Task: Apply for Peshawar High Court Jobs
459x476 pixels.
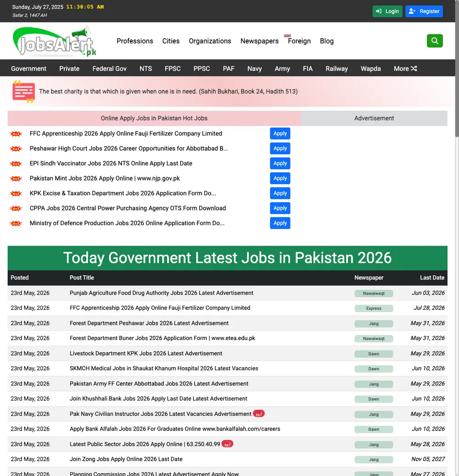Action: pyautogui.click(x=280, y=148)
